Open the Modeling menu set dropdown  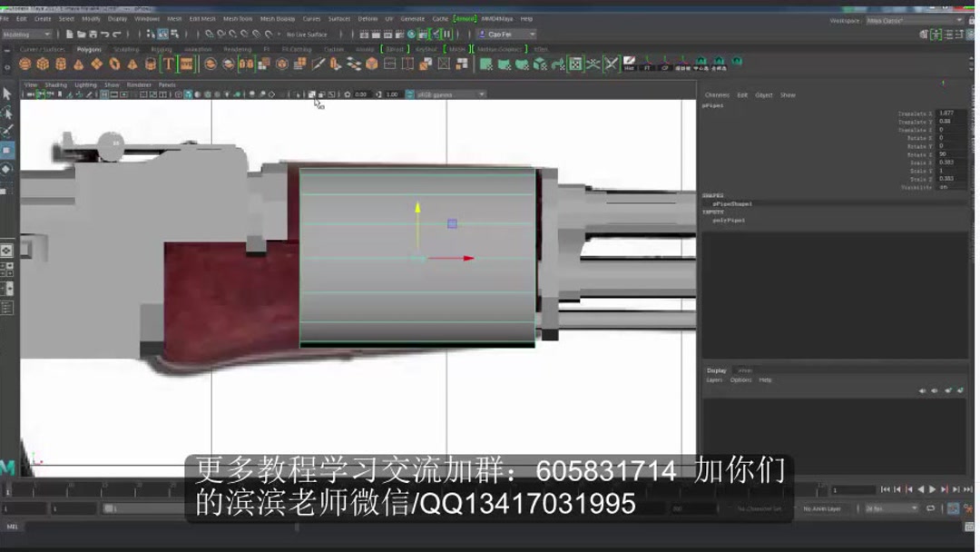tap(27, 34)
